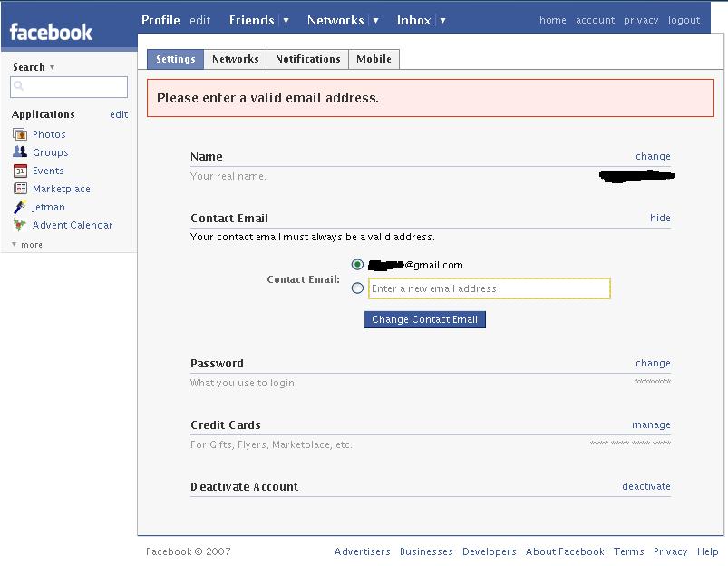This screenshot has height=566, width=728.
Task: Open the Networks dropdown arrow in header
Action: 375,21
